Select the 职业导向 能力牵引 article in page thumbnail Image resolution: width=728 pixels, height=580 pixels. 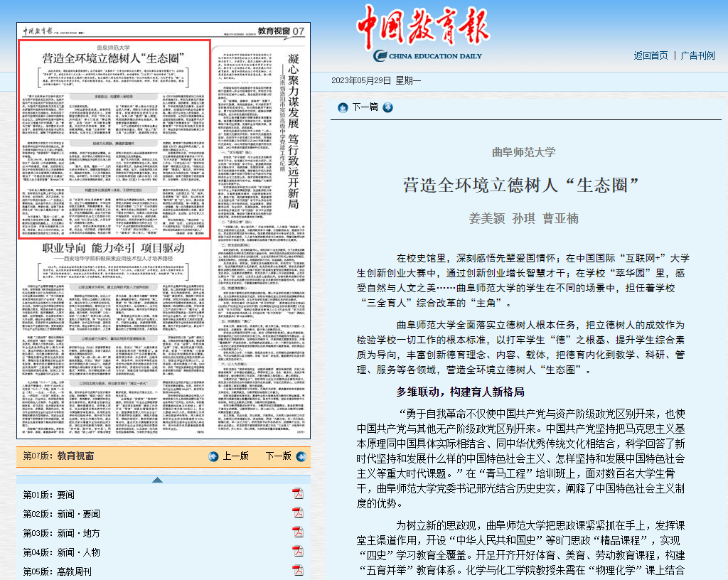click(x=164, y=249)
